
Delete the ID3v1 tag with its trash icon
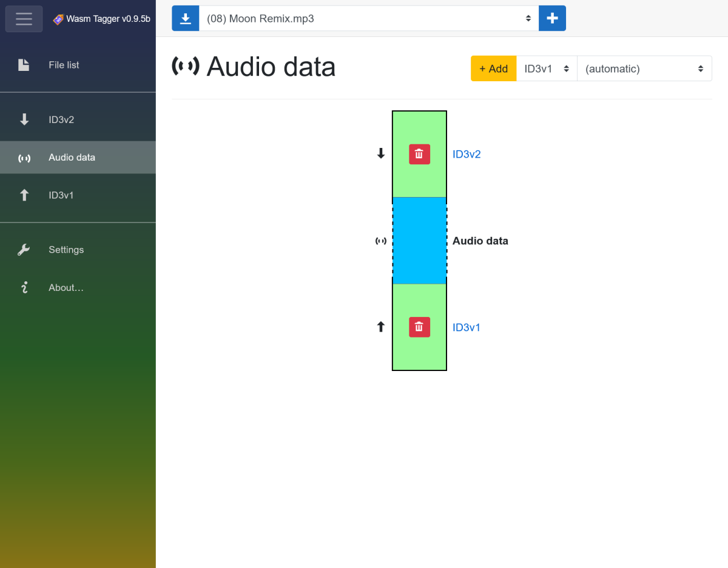[x=419, y=327]
